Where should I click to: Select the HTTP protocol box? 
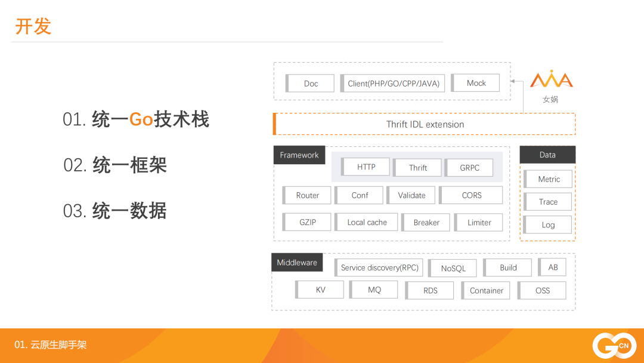(365, 167)
